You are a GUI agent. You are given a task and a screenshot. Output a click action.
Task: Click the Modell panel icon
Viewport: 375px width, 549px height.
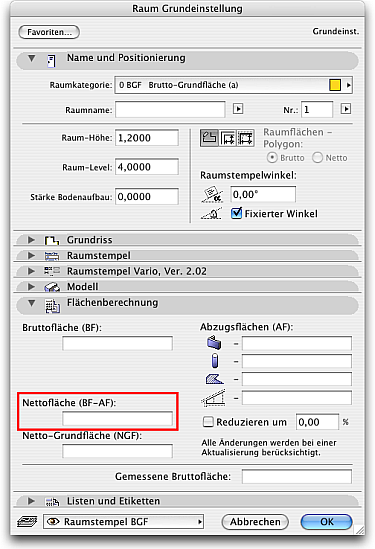52,287
